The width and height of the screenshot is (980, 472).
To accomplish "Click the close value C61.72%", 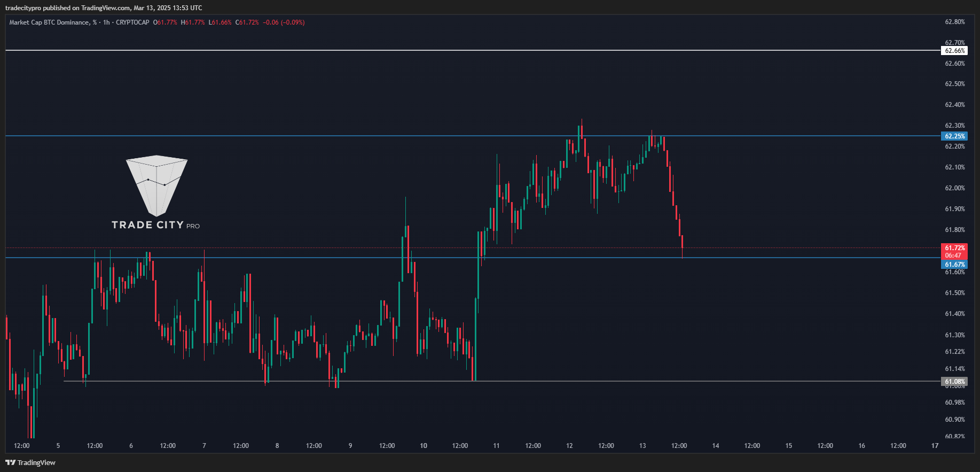I will [x=247, y=22].
